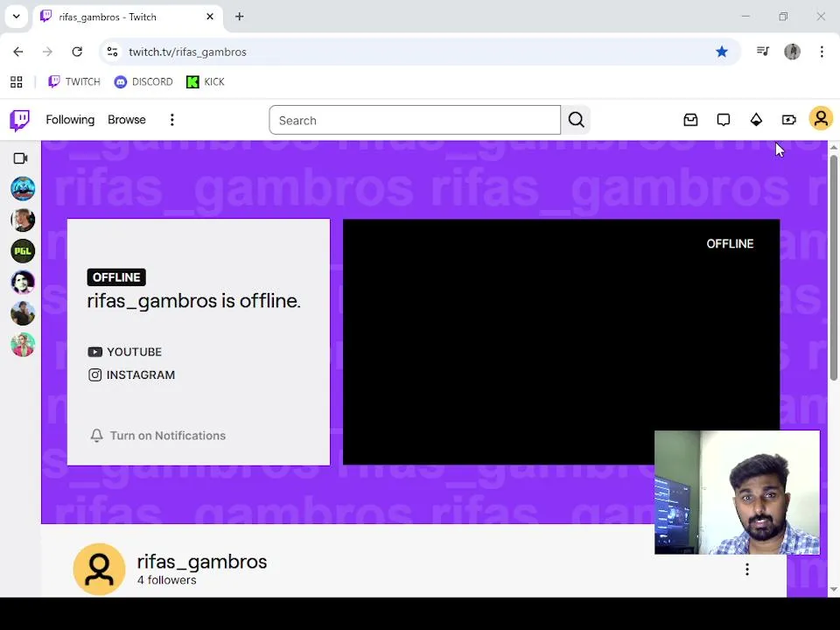Open the Twitch notifications inbox
This screenshot has height=630, width=840.
[690, 120]
